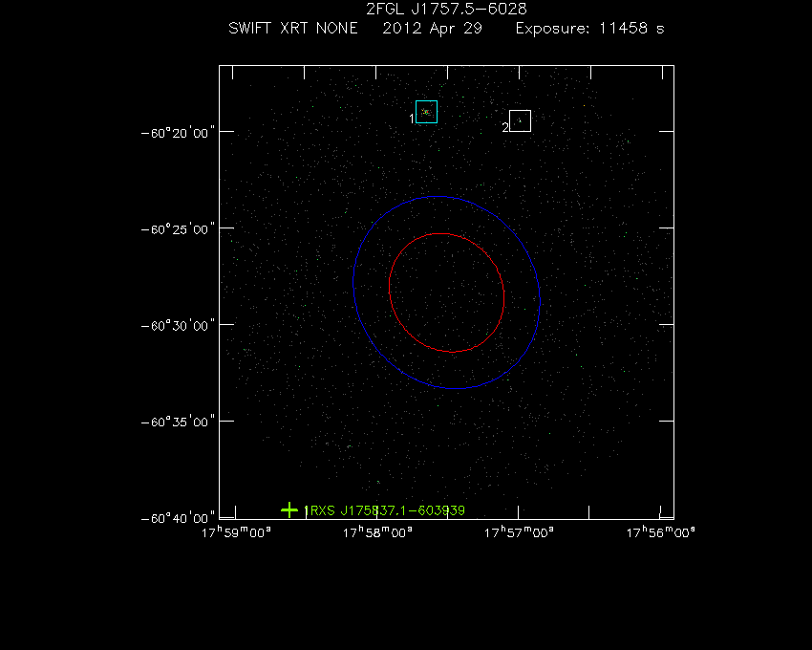Click the 17h56m00s right ascension label

click(660, 532)
